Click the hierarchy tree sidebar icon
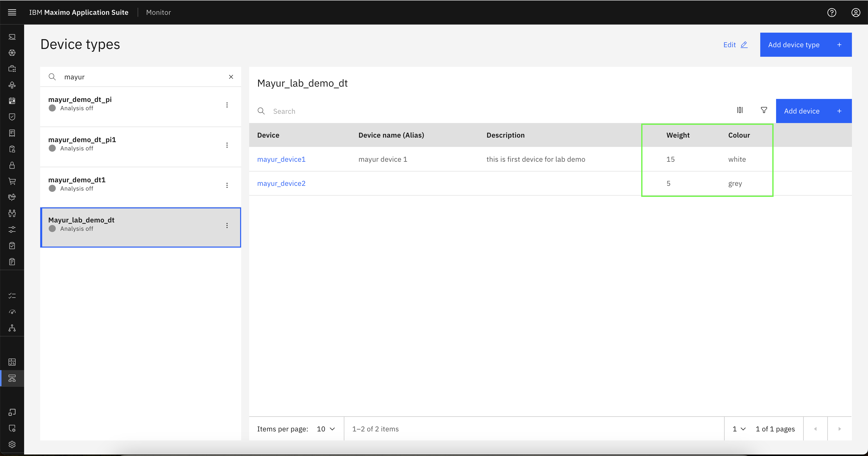The width and height of the screenshot is (868, 456). pos(12,328)
